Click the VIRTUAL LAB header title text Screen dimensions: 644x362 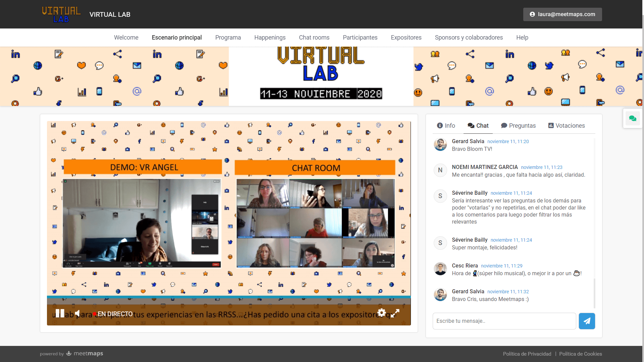(110, 14)
